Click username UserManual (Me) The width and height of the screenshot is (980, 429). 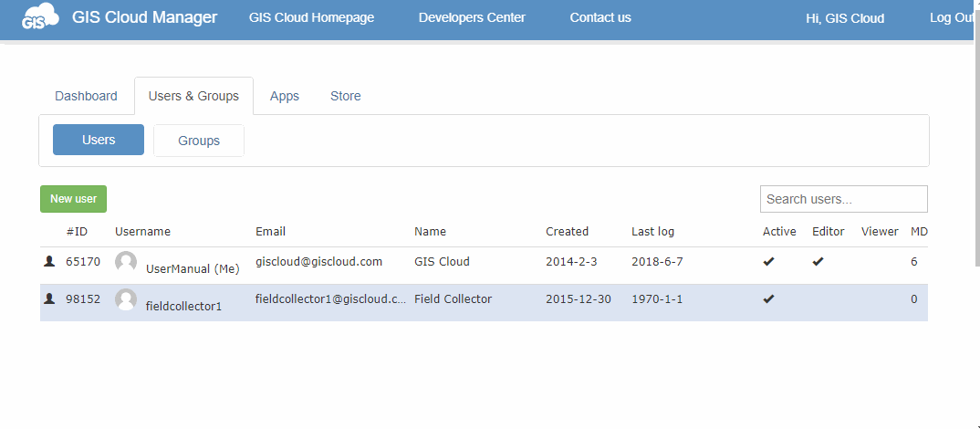coord(193,269)
